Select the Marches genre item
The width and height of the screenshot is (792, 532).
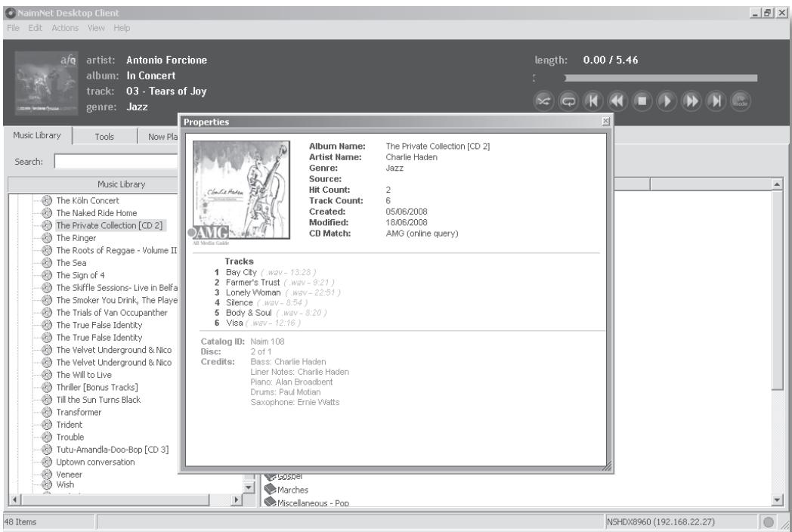(x=293, y=489)
